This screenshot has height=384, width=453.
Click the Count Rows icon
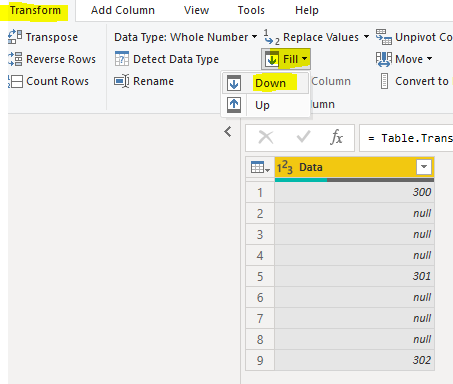pos(15,81)
